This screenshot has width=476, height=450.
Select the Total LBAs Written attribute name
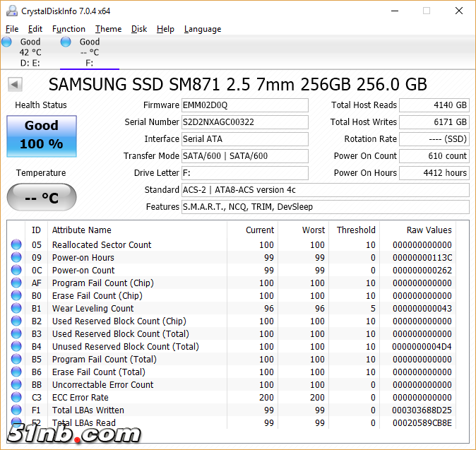(x=88, y=410)
